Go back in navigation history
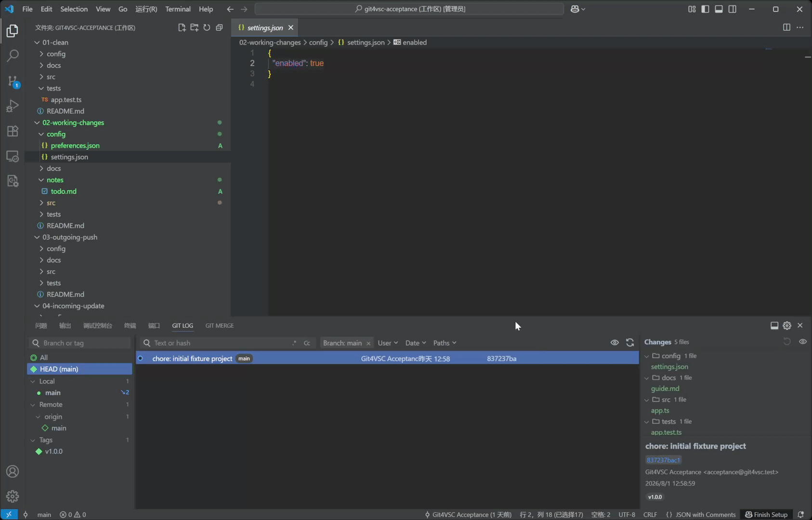Viewport: 812px width, 520px height. coord(230,9)
